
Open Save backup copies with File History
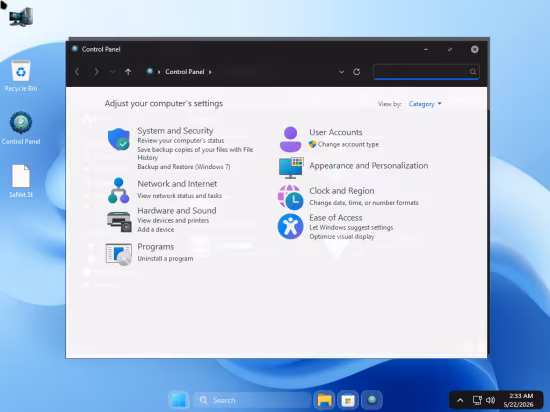(x=195, y=154)
